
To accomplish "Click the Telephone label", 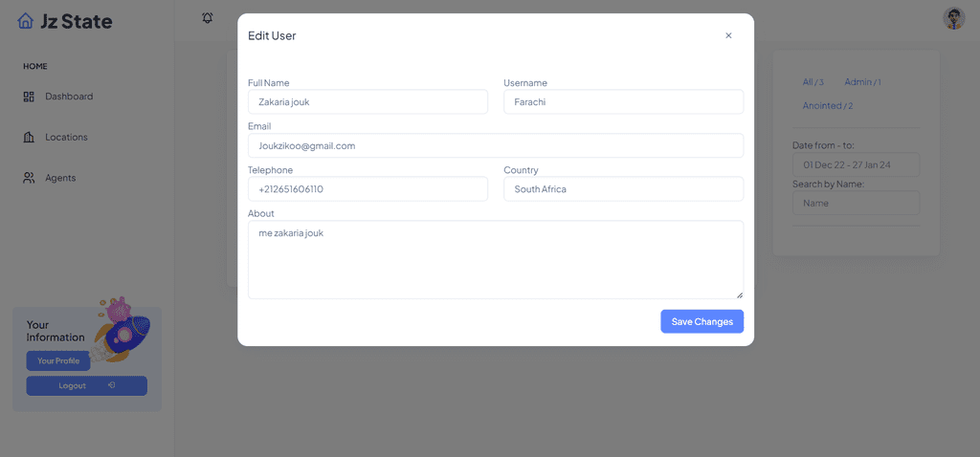I will click(270, 170).
